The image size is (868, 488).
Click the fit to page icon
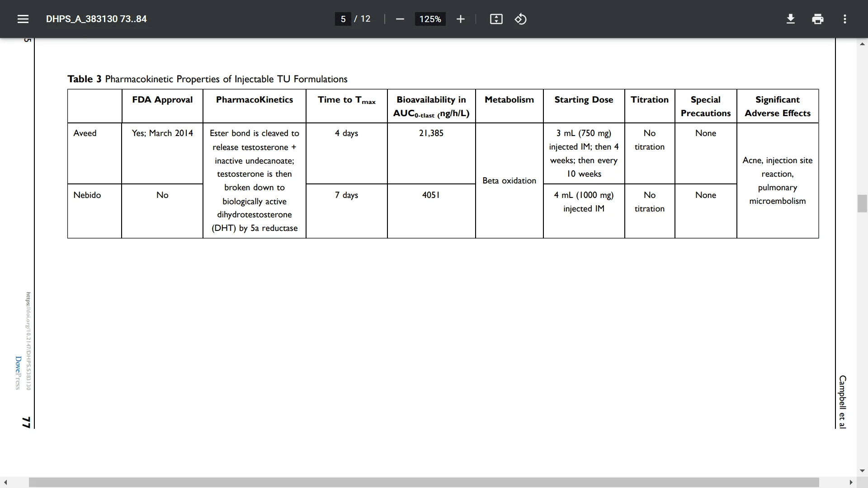pyautogui.click(x=496, y=19)
